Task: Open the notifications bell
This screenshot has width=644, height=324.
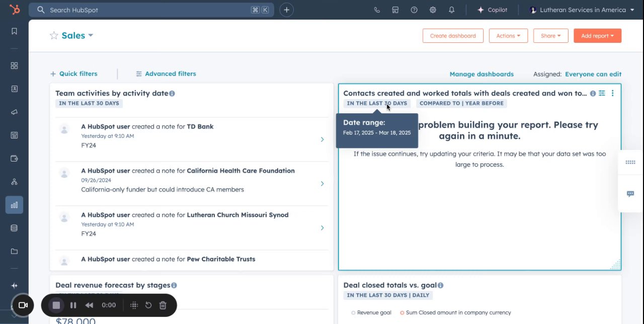Action: (451, 10)
